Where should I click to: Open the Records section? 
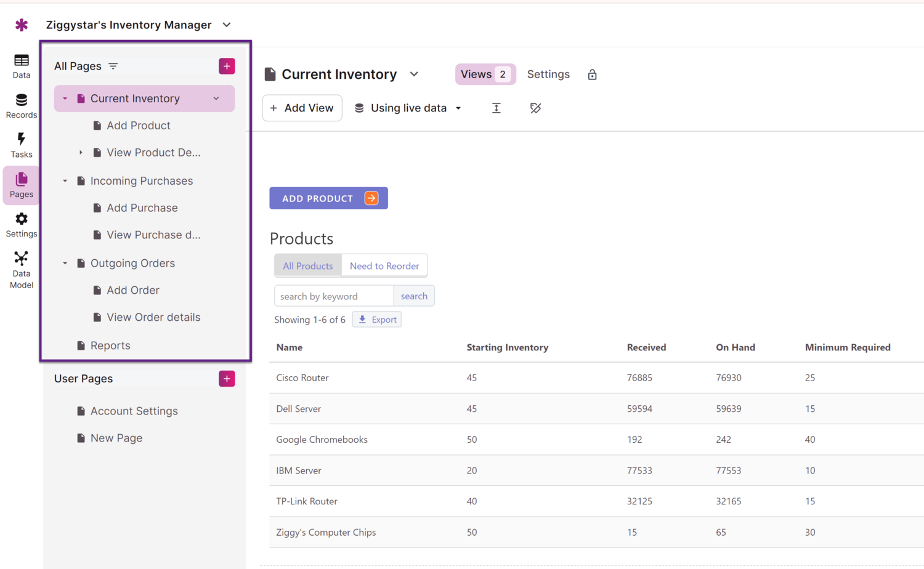22,106
